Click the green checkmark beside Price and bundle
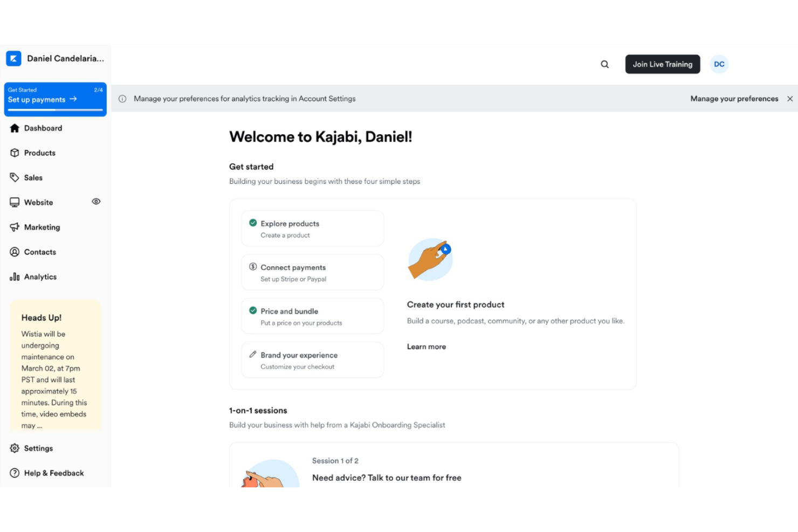 pyautogui.click(x=253, y=310)
